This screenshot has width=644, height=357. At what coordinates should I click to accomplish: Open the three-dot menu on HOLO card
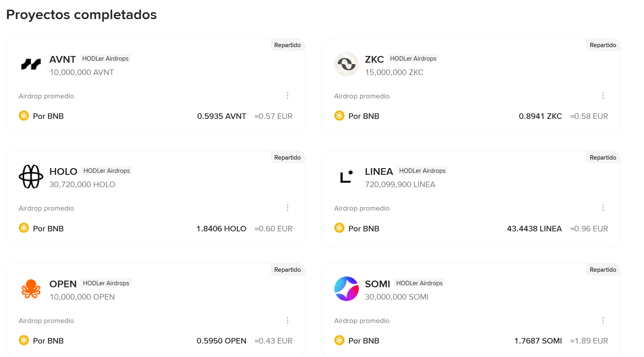[x=287, y=208]
